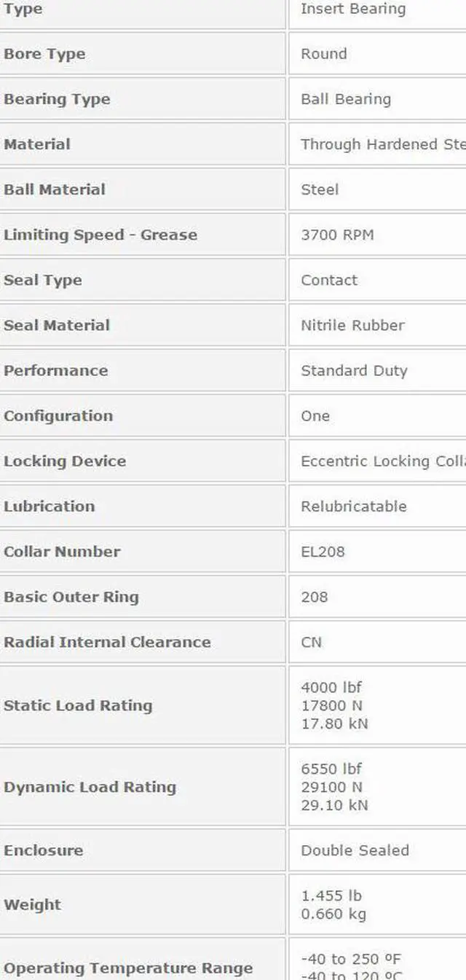Image resolution: width=466 pixels, height=980 pixels.
Task: Select the Nitrile Rubber value
Action: coord(352,325)
